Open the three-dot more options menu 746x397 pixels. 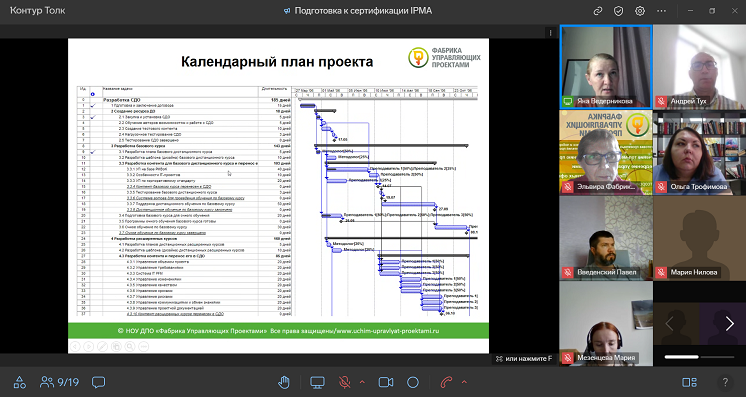tap(661, 11)
